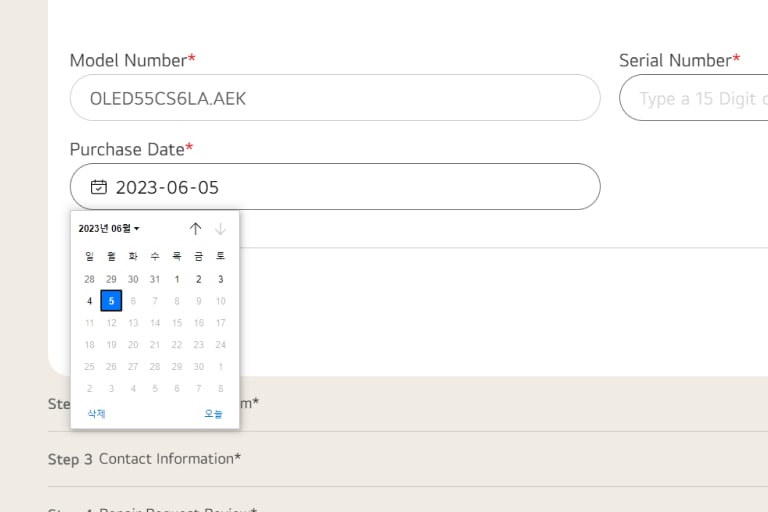Select June 2 under the 금 column
768x512 pixels.
[x=199, y=279]
